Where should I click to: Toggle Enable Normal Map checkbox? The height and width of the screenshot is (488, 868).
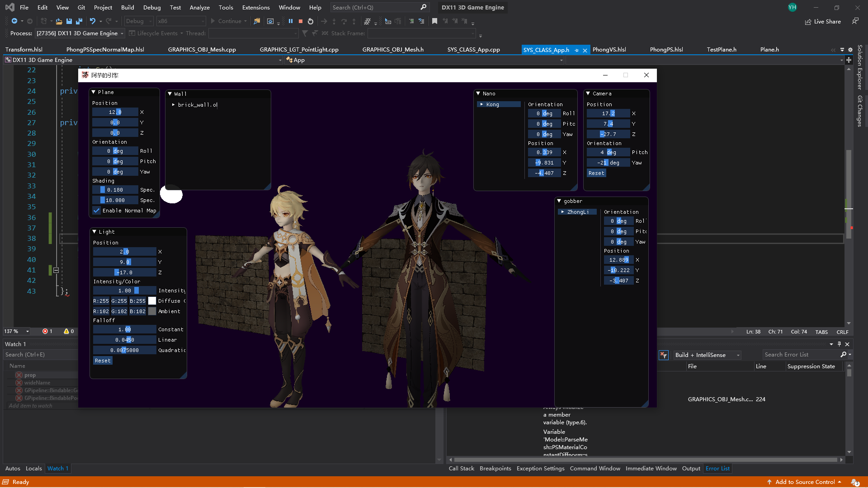coord(97,211)
